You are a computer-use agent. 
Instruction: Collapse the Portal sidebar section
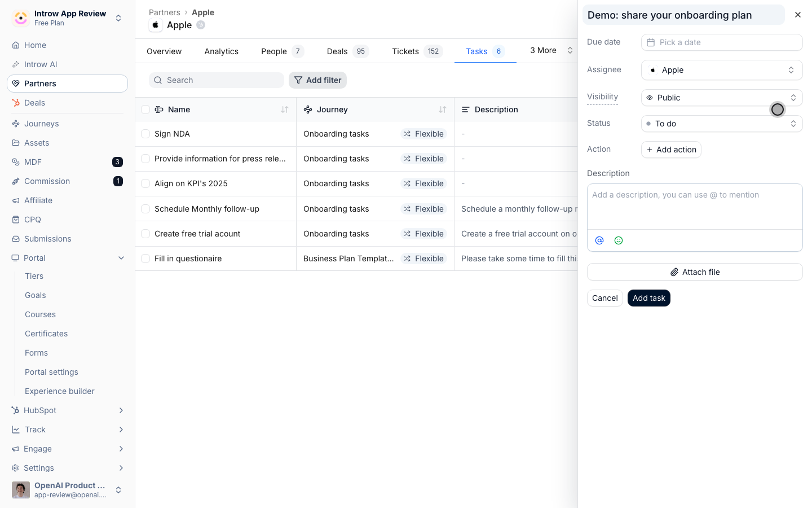click(x=121, y=258)
